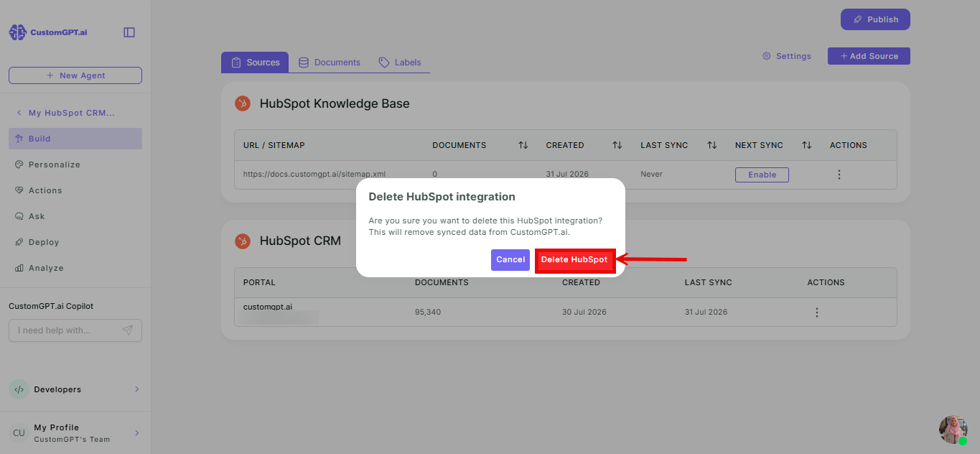
Task: Open the Deploy section
Action: click(75, 242)
